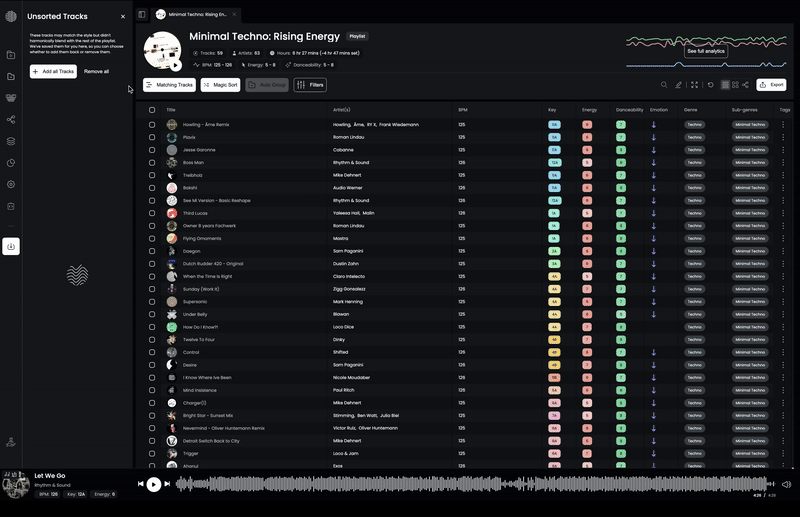This screenshot has width=800, height=517.
Task: Run Magic Sort on the playlist
Action: [x=220, y=85]
